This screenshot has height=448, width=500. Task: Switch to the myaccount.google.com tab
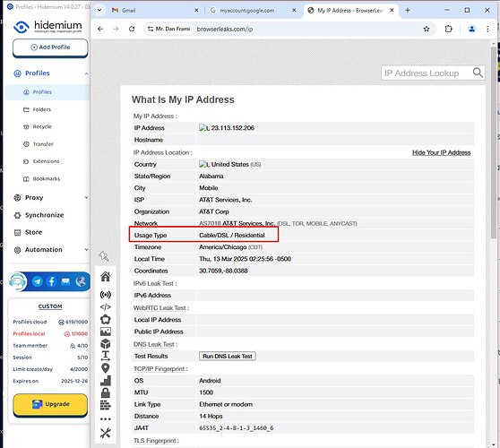pyautogui.click(x=253, y=11)
